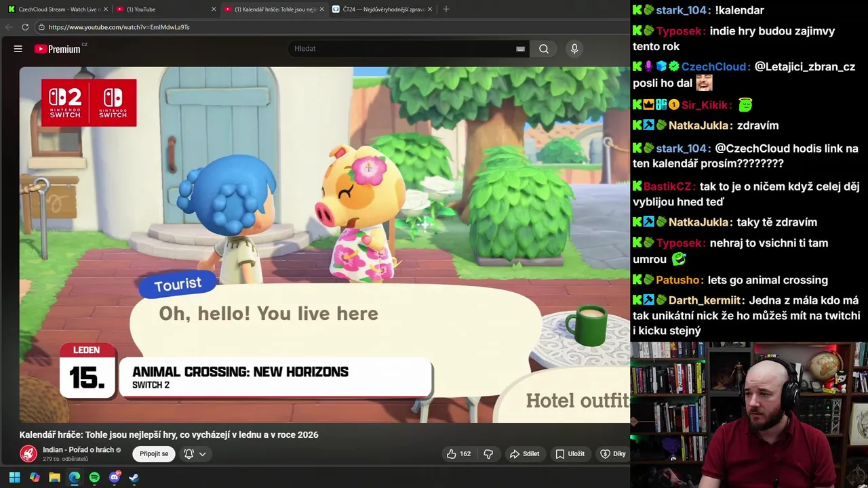Screen dimensions: 868x488
Task: Click NatkaJukla's zdravím message username
Action: pyautogui.click(x=698, y=125)
